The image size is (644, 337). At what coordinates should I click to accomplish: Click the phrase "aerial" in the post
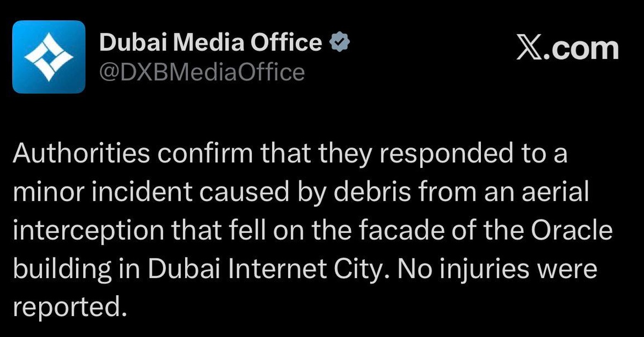tap(559, 193)
